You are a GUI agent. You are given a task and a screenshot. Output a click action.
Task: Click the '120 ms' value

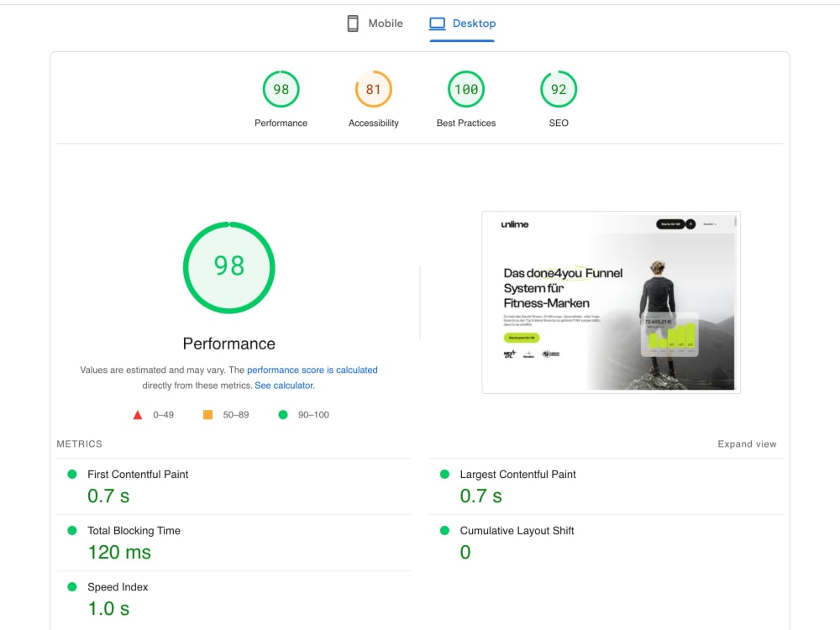pos(119,553)
